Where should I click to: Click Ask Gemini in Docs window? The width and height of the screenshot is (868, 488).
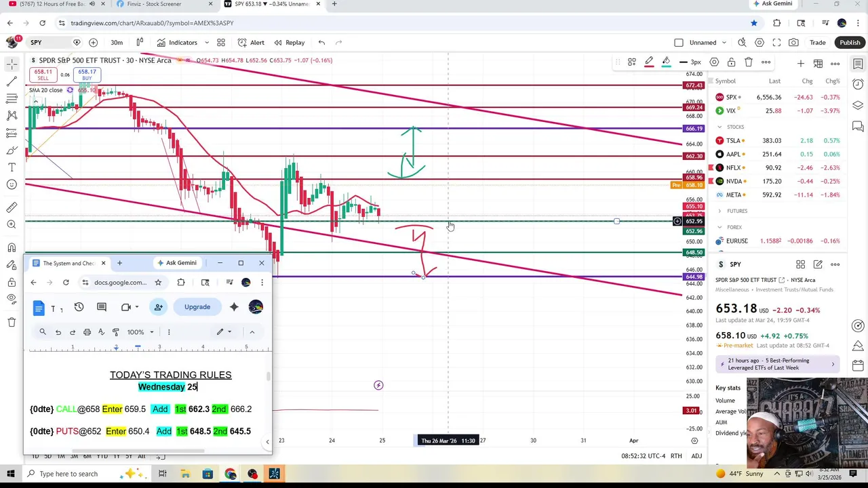(176, 263)
